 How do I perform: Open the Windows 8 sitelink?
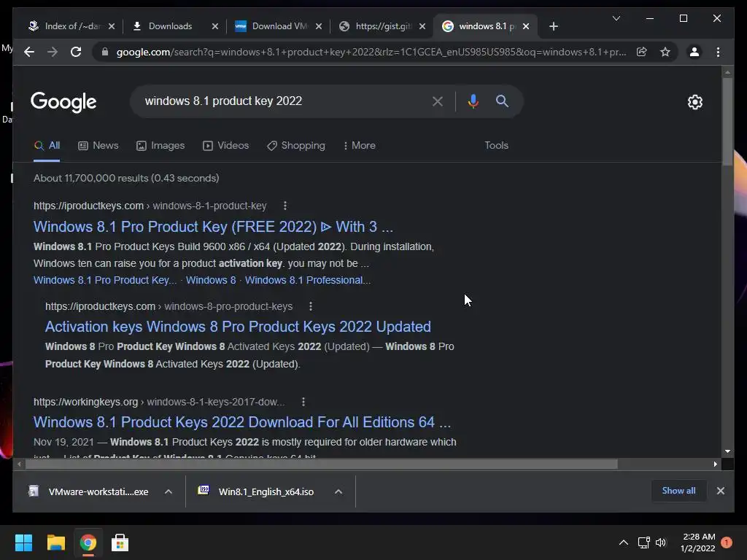pos(211,281)
